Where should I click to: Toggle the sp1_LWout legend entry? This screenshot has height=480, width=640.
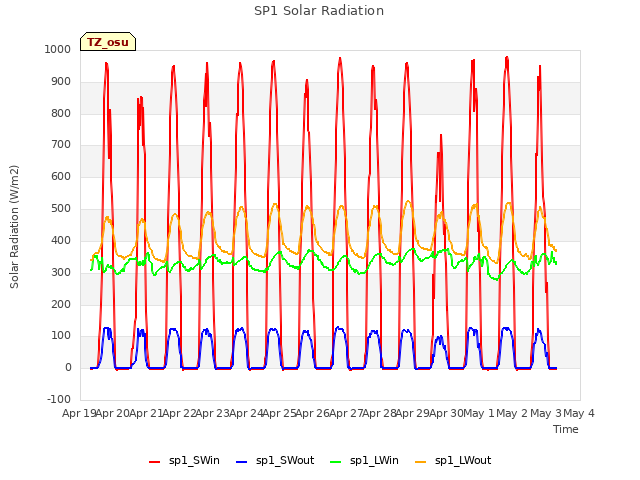[453, 461]
